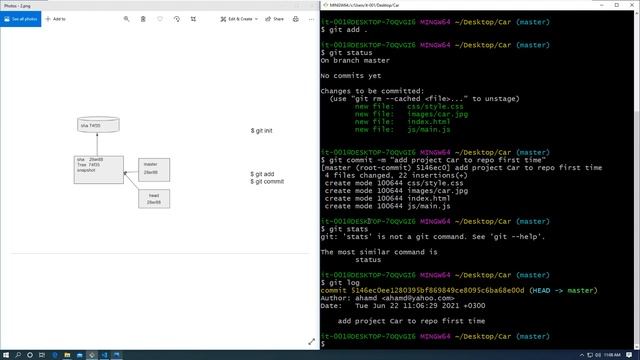Open Task View from the taskbar
Image resolution: width=640 pixels, height=360 pixels.
(42, 355)
